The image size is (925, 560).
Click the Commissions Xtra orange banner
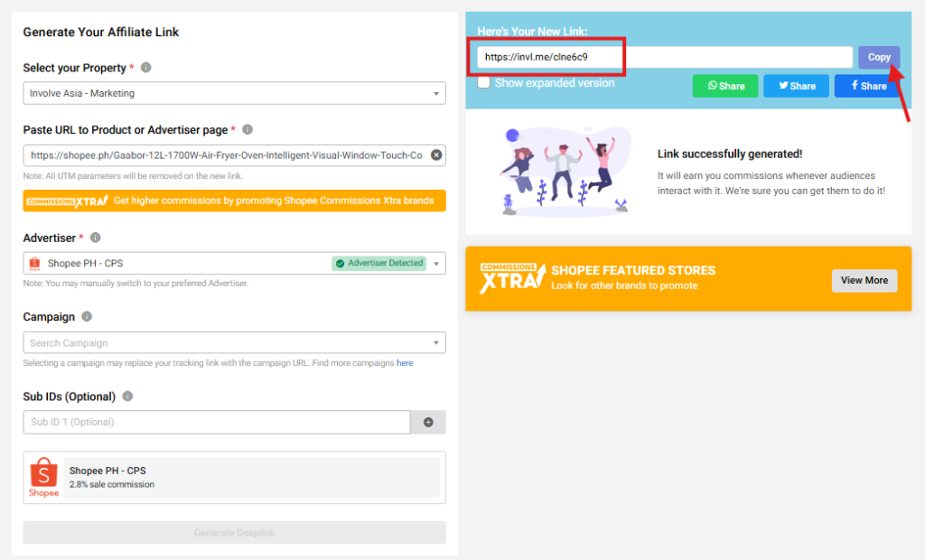point(234,201)
